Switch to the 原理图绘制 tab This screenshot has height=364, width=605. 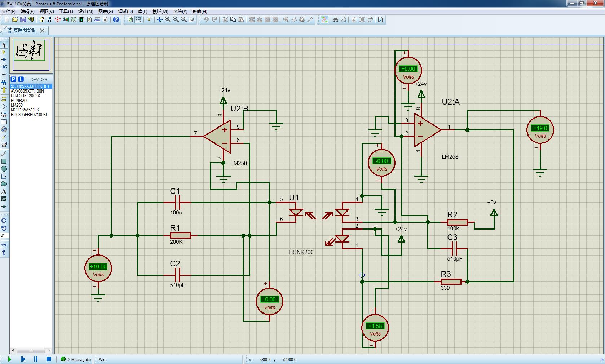25,30
